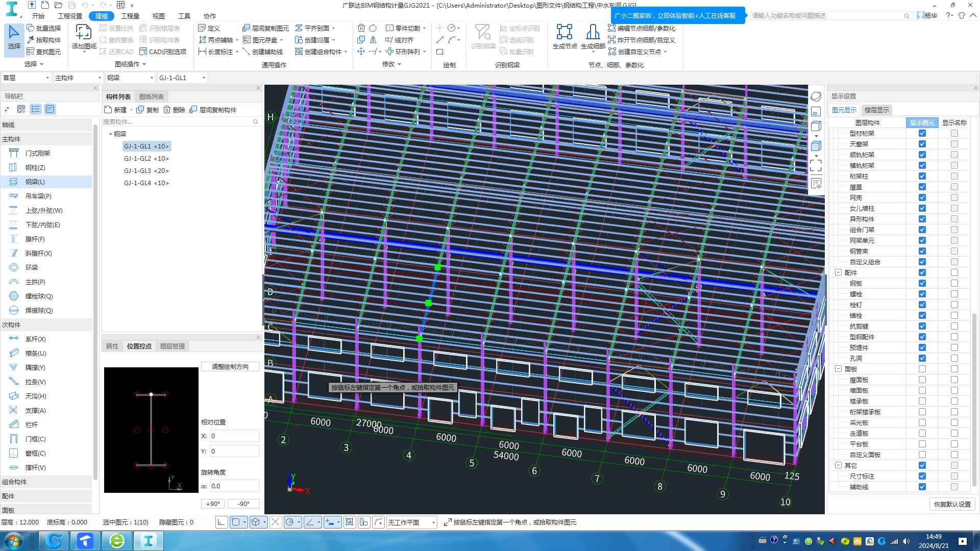Select GJ-1-GL3 <20> in component list

(146, 170)
